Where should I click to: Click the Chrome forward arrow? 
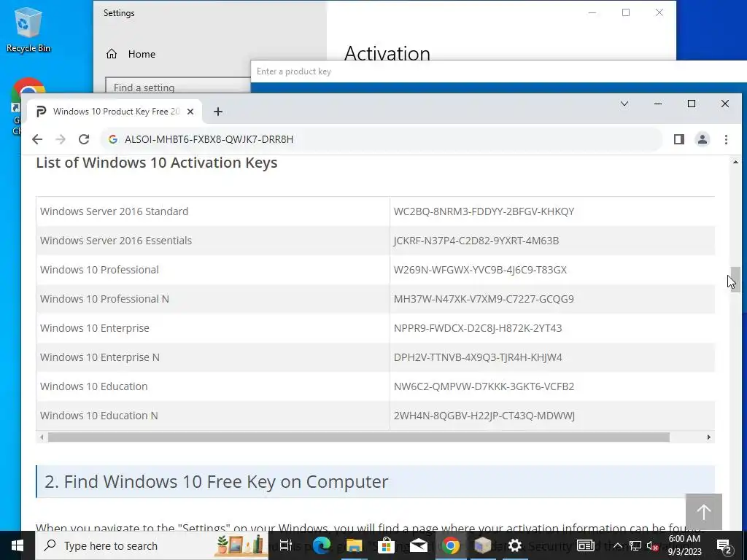pos(61,139)
